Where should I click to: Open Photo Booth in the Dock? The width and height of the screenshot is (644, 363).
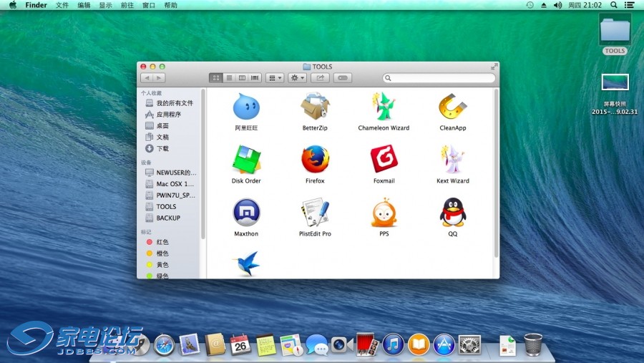(367, 344)
